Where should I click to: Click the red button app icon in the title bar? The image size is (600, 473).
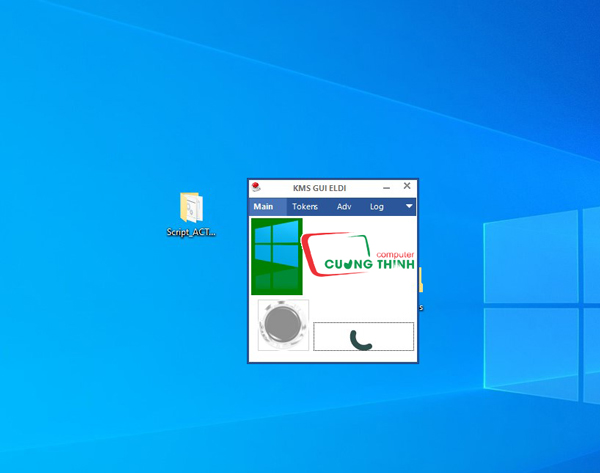pos(256,187)
